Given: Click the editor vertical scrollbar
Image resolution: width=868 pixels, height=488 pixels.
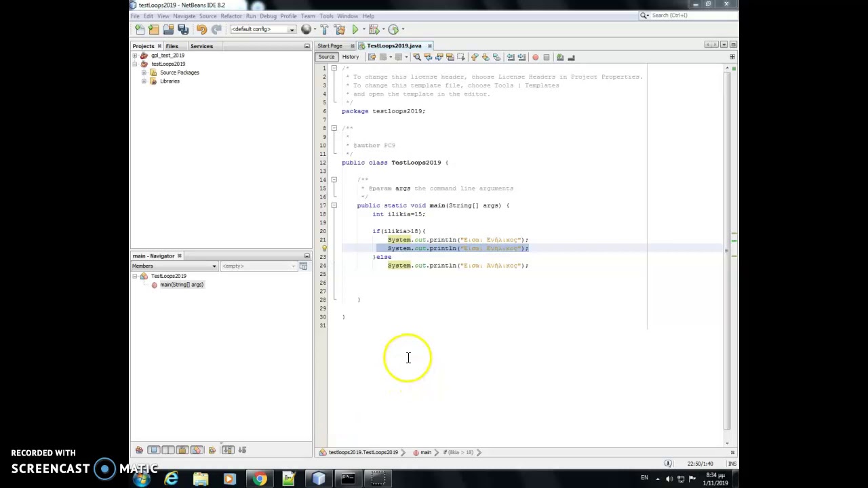Looking at the screenshot, I should click(726, 251).
